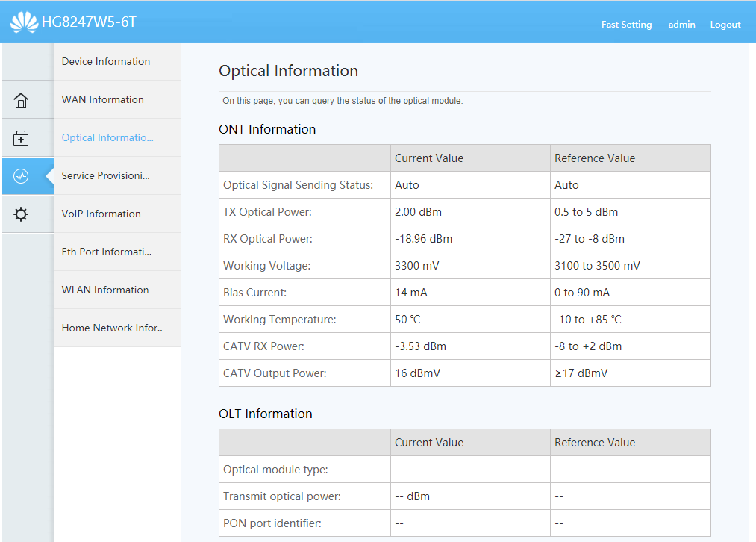Viewport: 756px width, 542px height.
Task: Open the maintenance medical-kit sidebar icon
Action: click(21, 138)
